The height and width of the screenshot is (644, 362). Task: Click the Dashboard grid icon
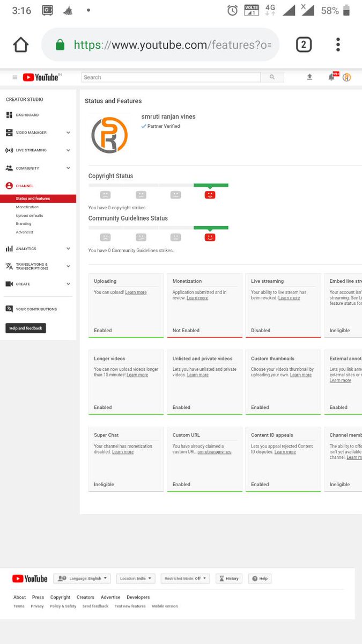9,115
